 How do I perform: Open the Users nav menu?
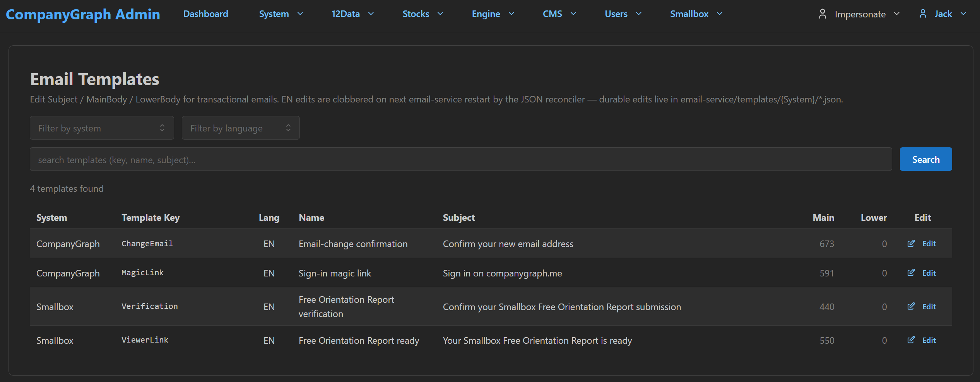point(616,14)
